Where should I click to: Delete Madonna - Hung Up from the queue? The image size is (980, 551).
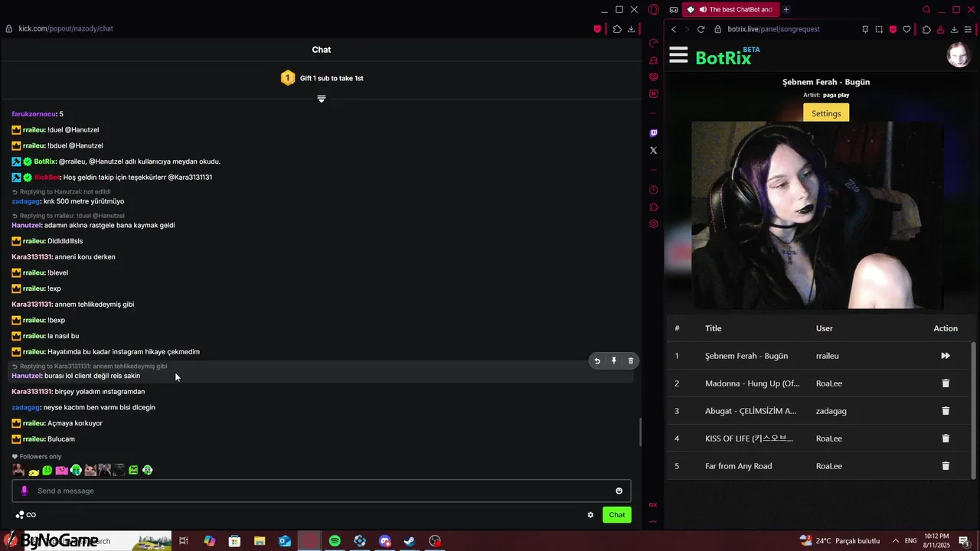[946, 383]
